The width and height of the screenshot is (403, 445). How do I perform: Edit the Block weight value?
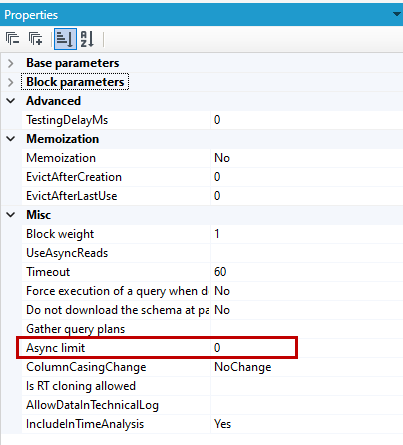[307, 234]
